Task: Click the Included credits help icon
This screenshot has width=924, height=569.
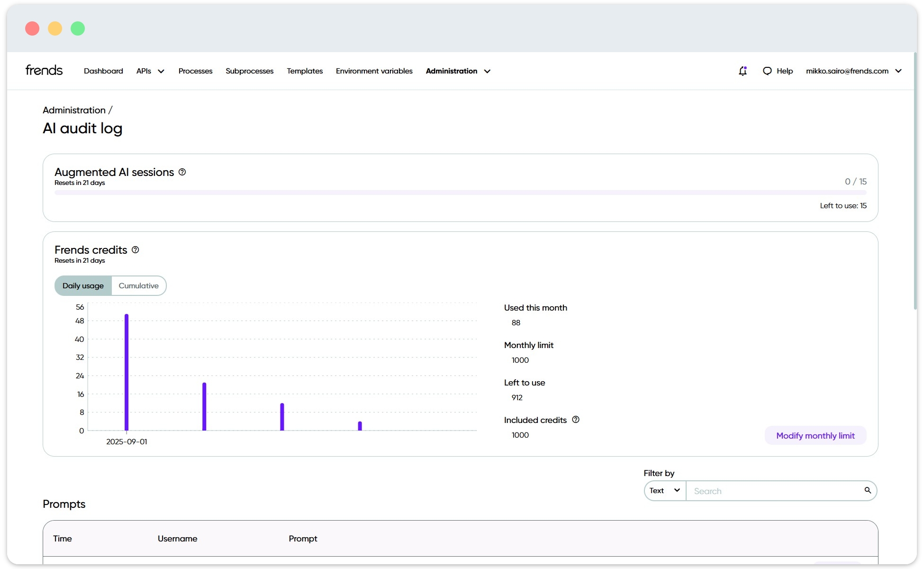Action: pyautogui.click(x=576, y=420)
